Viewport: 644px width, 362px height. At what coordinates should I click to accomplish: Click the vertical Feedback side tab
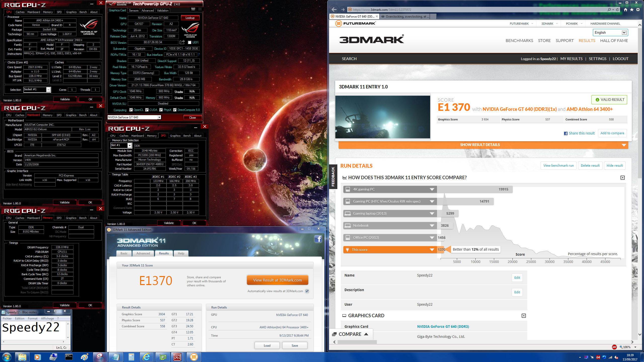pyautogui.click(x=333, y=176)
